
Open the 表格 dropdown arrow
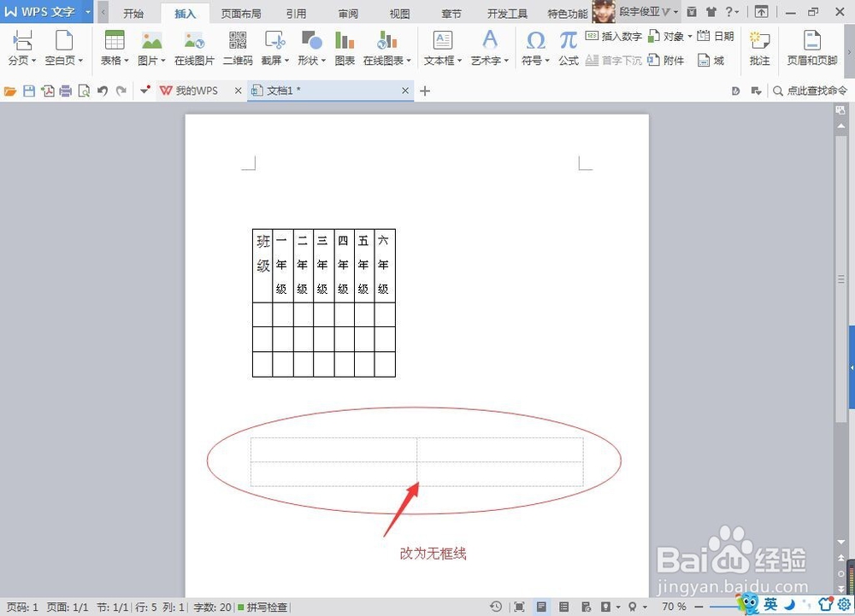tap(127, 61)
